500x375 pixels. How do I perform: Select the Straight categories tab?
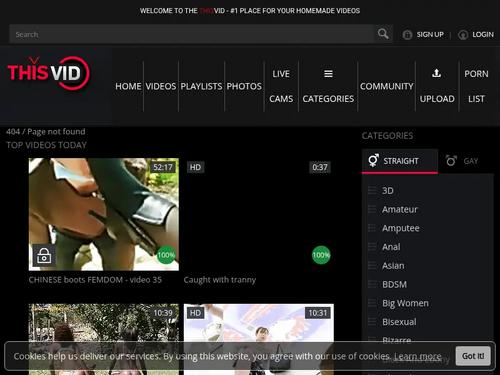click(x=400, y=161)
